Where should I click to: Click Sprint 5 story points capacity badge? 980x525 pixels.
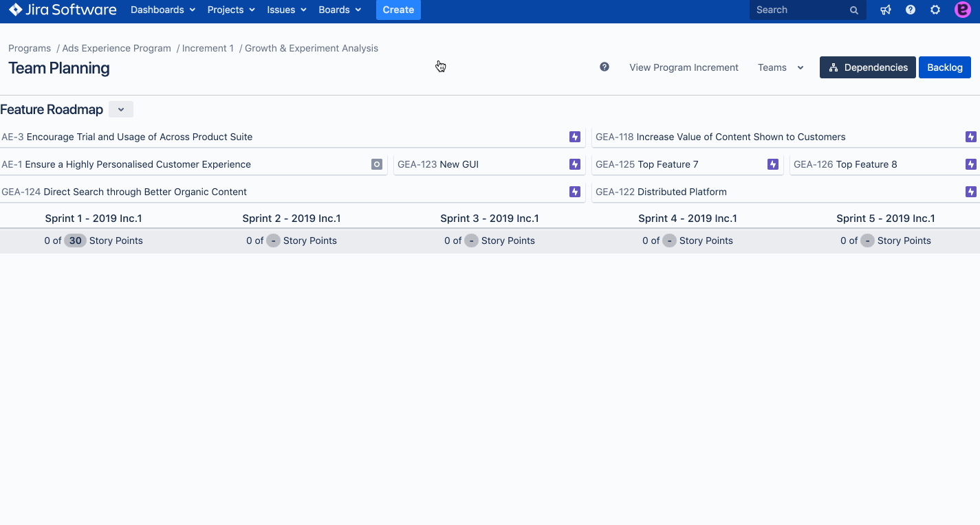(x=867, y=241)
